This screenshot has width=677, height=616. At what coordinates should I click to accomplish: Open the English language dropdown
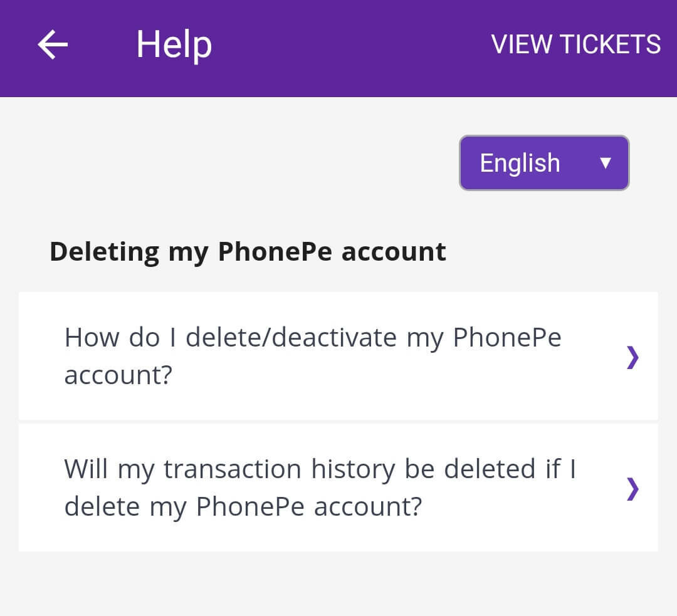click(544, 163)
